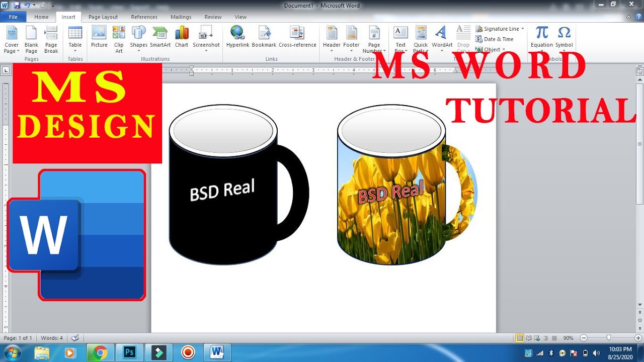Image resolution: width=644 pixels, height=362 pixels.
Task: Switch to Web Layout view
Action: [537, 338]
